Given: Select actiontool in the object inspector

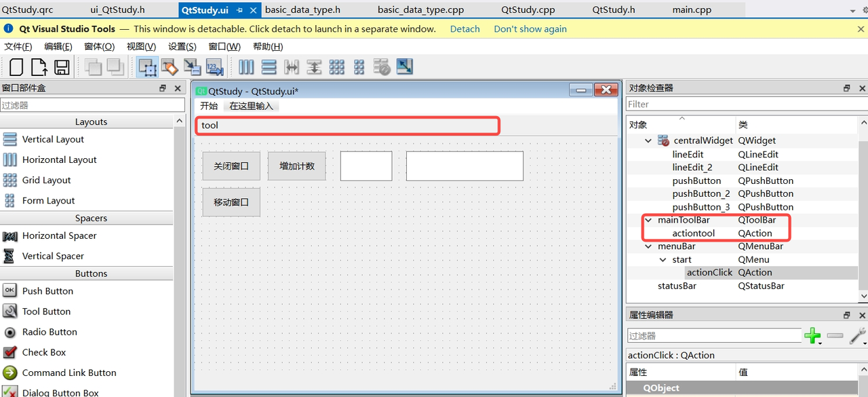Looking at the screenshot, I should pos(693,233).
